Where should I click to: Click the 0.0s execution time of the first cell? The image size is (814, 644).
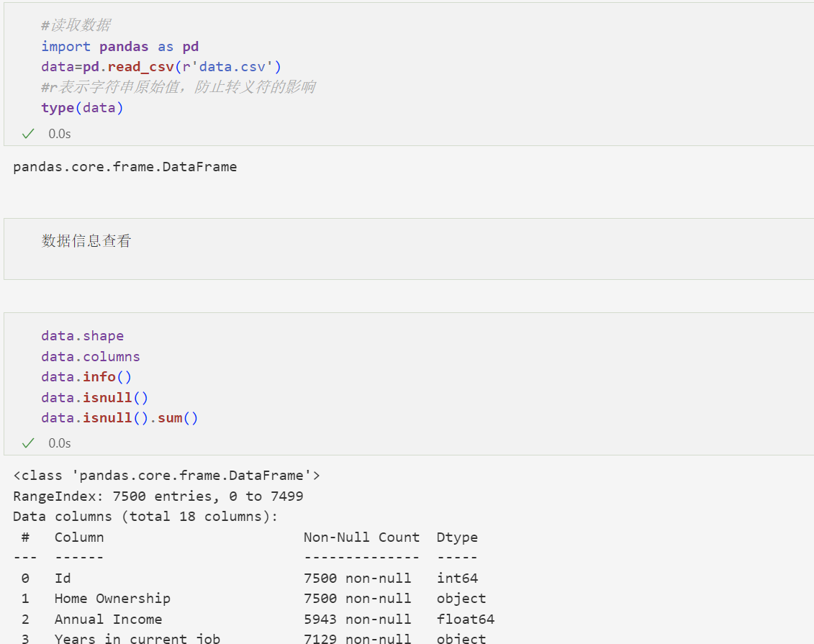[x=59, y=133]
